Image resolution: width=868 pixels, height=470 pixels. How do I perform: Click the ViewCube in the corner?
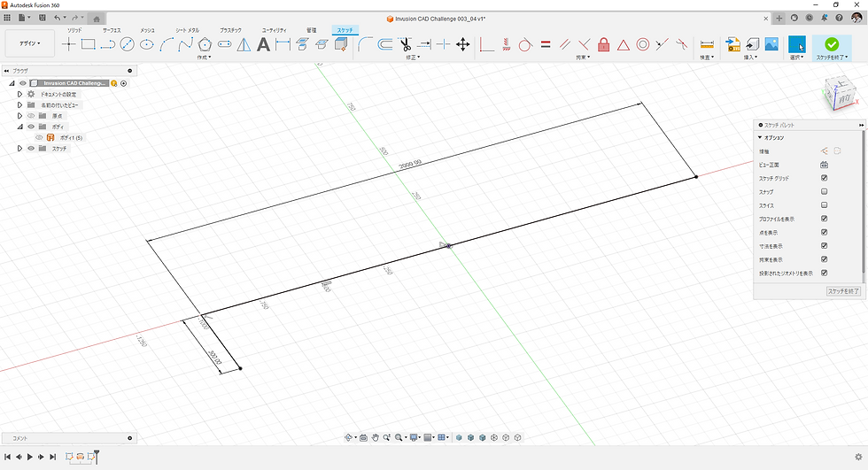tap(839, 94)
